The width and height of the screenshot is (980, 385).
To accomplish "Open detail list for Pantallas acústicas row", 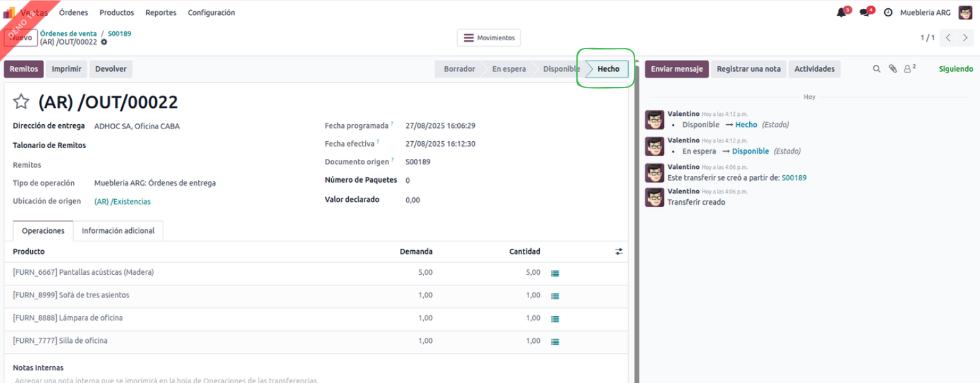I will tap(555, 273).
